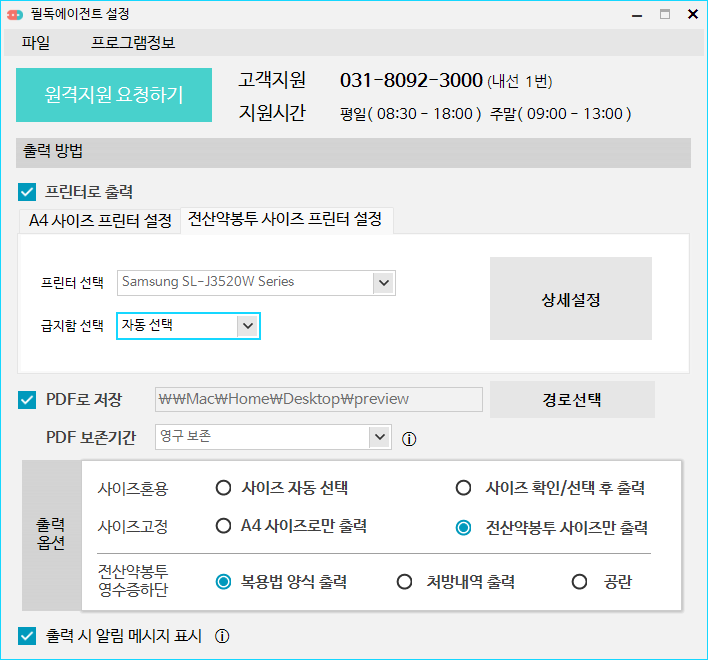
Task: Select 공란 radio option
Action: pos(579,582)
